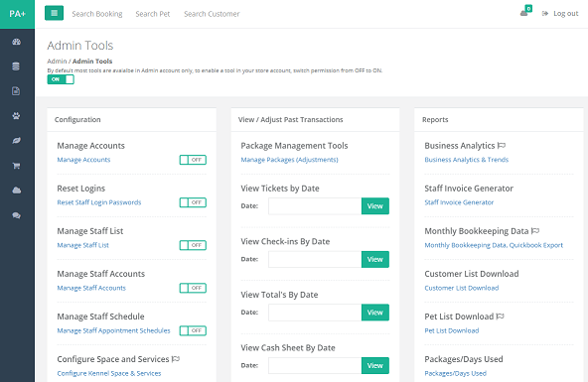The width and height of the screenshot is (588, 382).
Task: Click the notification icon with badge
Action: tap(525, 12)
